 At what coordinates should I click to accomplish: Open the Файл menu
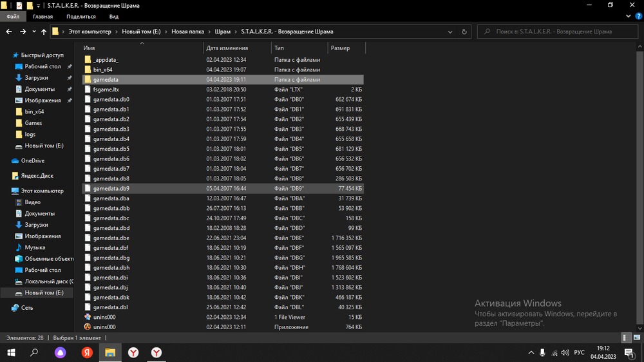click(x=13, y=17)
